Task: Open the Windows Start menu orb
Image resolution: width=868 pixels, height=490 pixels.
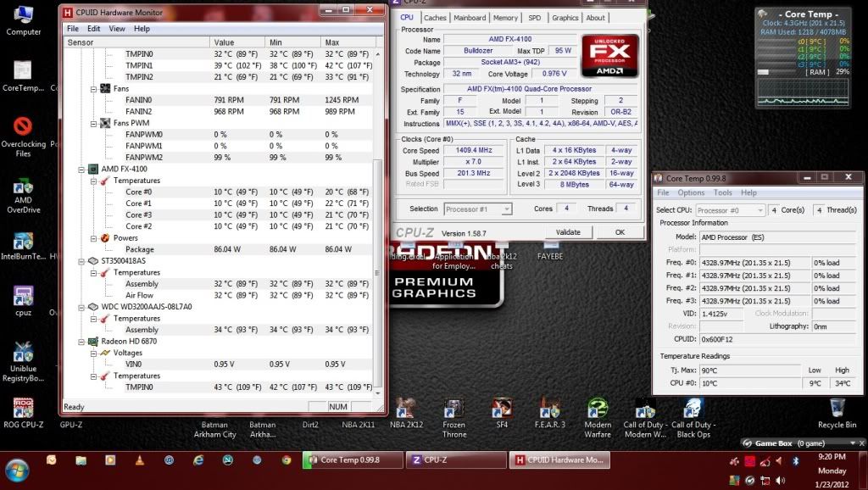Action: [17, 471]
